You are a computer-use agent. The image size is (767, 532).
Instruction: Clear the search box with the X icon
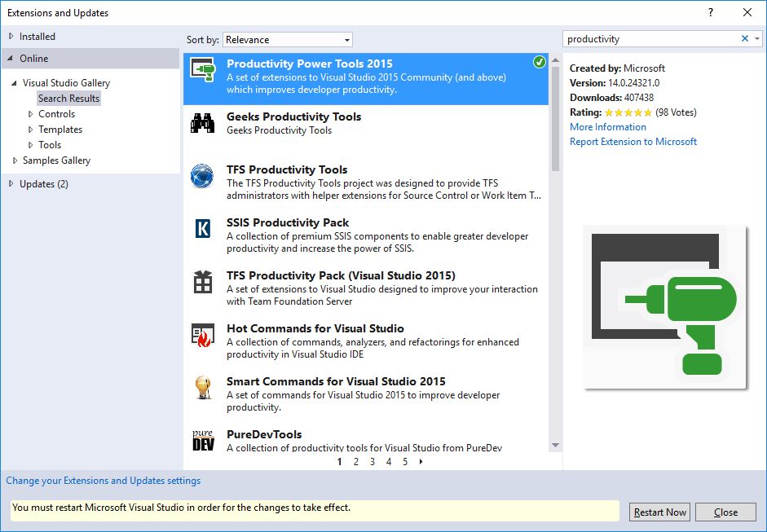click(x=745, y=38)
